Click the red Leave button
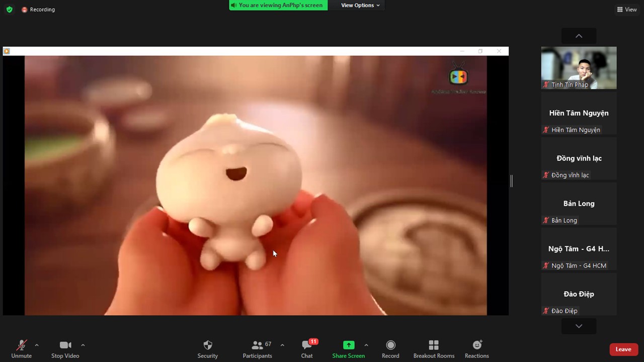The image size is (644, 362). (623, 349)
